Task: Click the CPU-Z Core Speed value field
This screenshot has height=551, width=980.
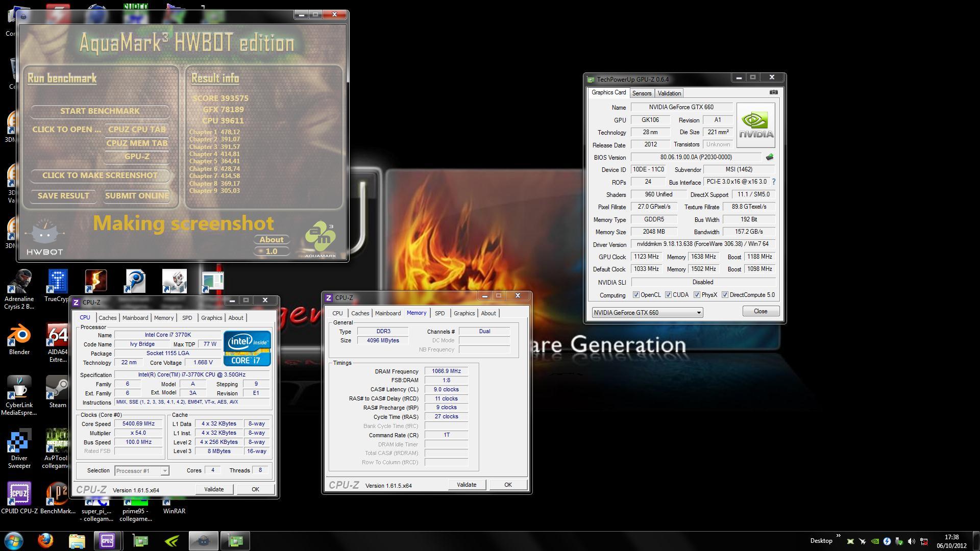Action: coord(139,424)
